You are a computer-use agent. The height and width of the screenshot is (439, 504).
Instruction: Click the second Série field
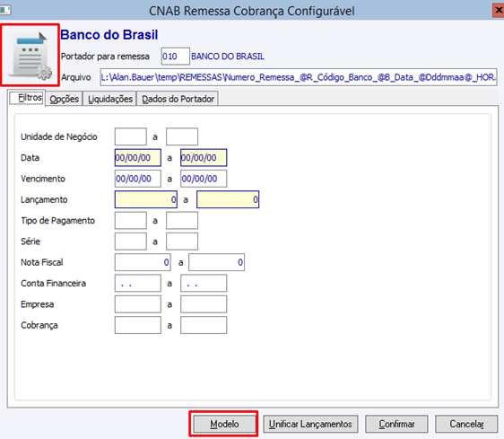(x=182, y=241)
